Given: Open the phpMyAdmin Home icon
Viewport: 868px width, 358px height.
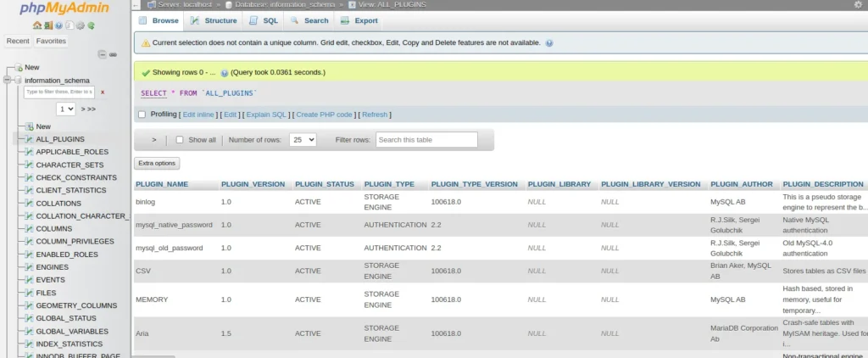Looking at the screenshot, I should click(37, 25).
